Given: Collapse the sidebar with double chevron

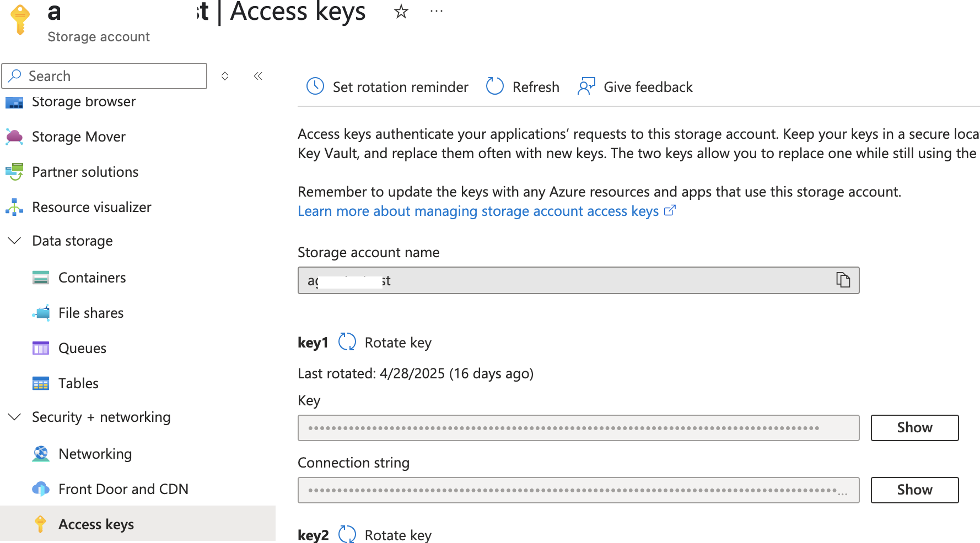Looking at the screenshot, I should [x=258, y=76].
